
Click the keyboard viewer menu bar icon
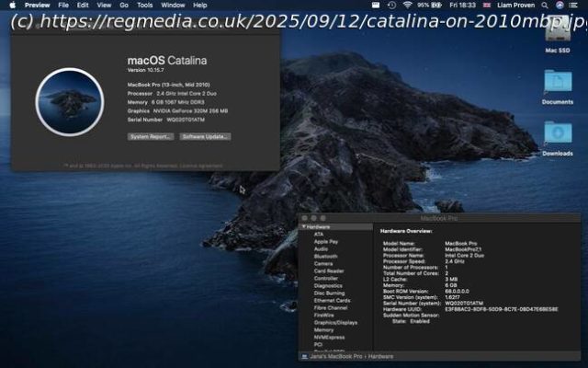(x=376, y=6)
